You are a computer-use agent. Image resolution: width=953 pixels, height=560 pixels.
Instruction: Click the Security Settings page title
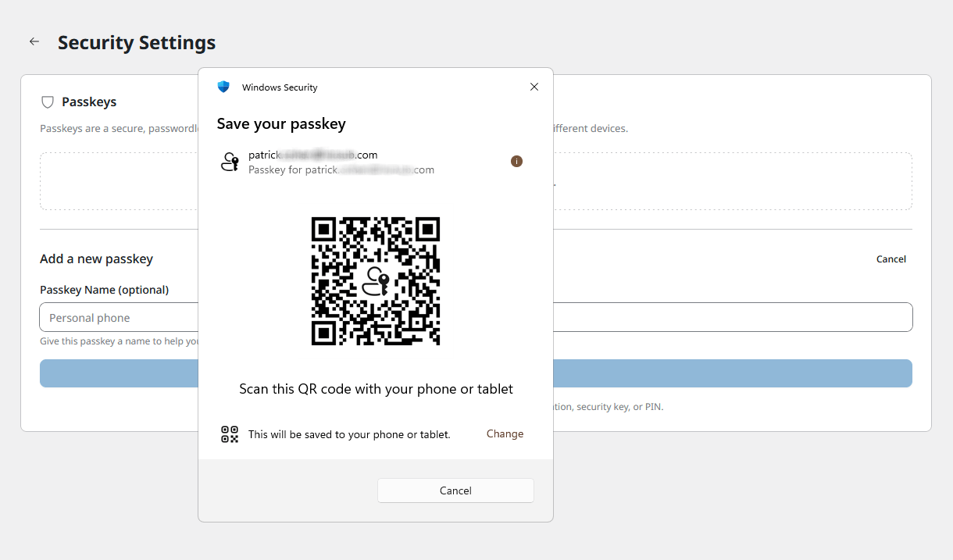point(137,42)
